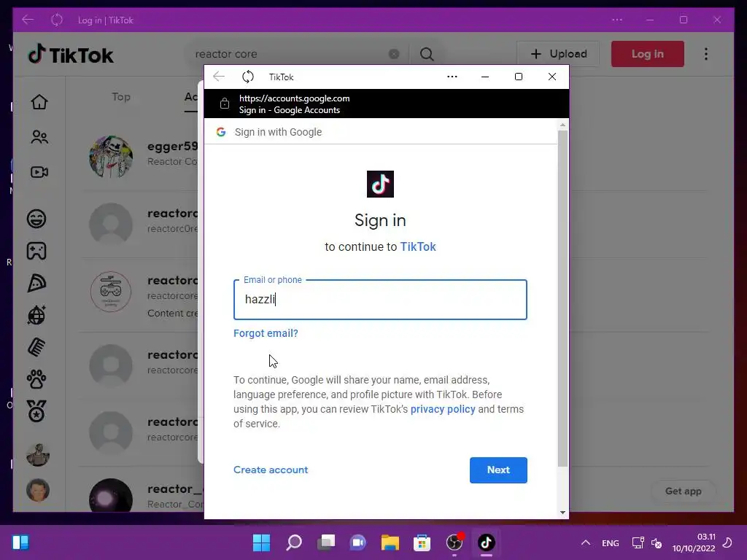Click the Upload button in the TikTok header
Screen dimensions: 747x560
[x=558, y=54]
